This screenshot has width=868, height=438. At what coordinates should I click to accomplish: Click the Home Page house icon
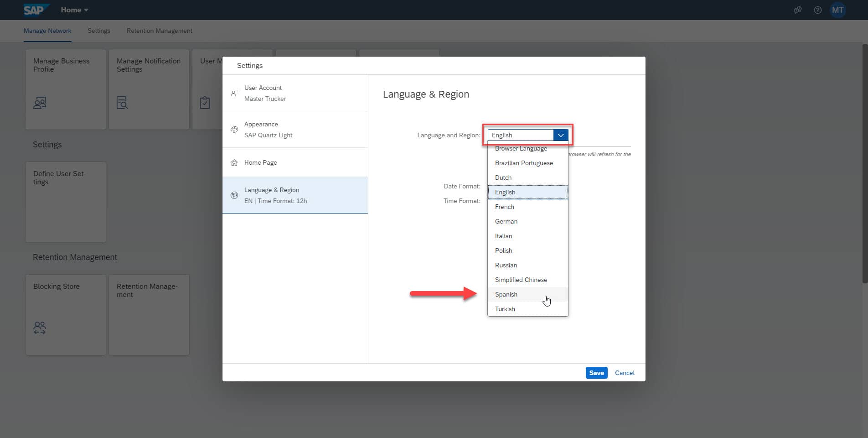234,162
